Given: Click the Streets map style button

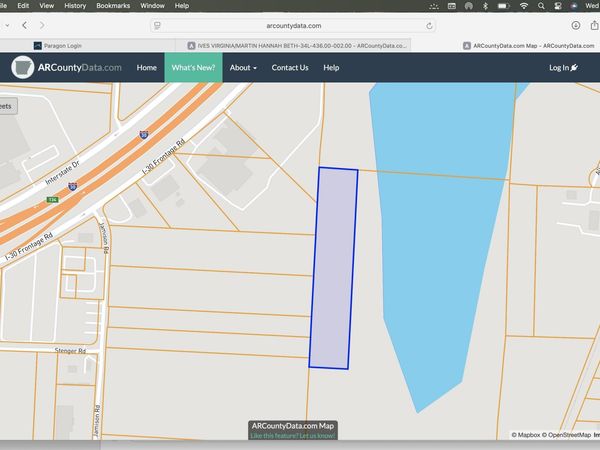Looking at the screenshot, I should pyautogui.click(x=7, y=106).
